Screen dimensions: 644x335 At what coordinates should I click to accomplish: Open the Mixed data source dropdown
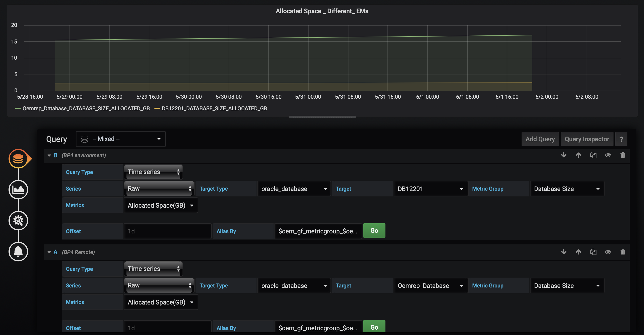121,139
